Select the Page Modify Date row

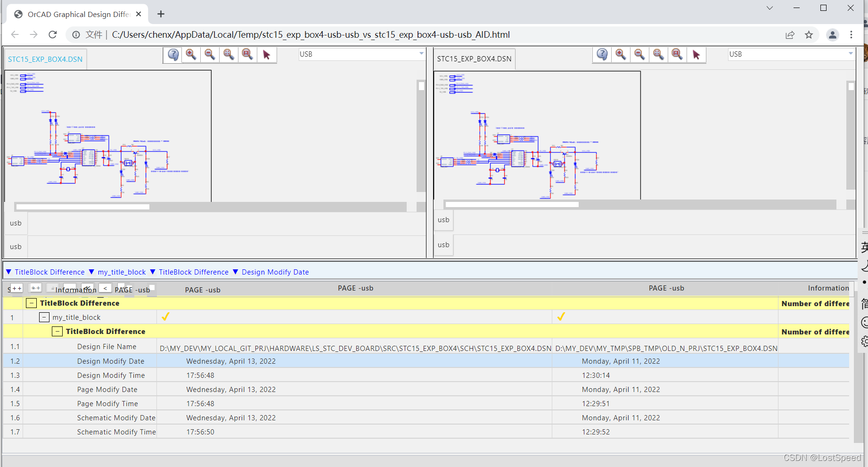tap(107, 390)
